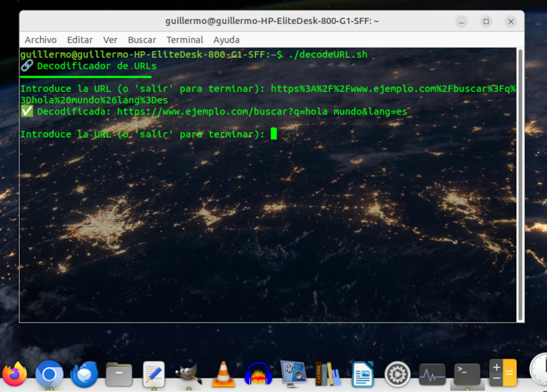This screenshot has width=547, height=392.
Task: Launch VLC media player
Action: (x=223, y=374)
